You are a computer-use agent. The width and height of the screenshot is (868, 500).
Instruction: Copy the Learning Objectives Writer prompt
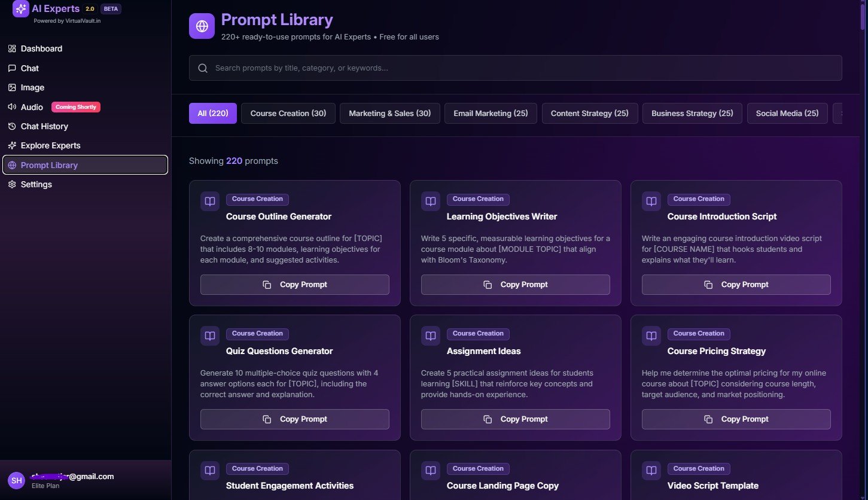(x=515, y=285)
